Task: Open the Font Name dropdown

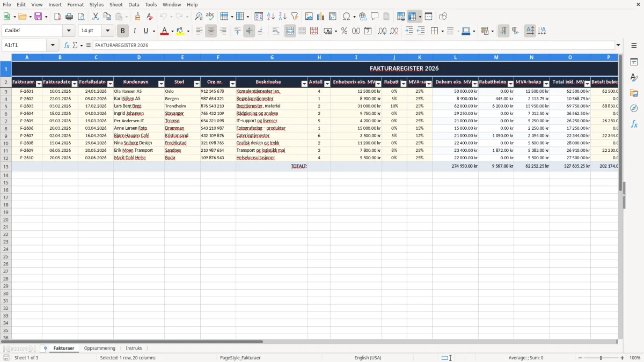Action: coord(69,31)
